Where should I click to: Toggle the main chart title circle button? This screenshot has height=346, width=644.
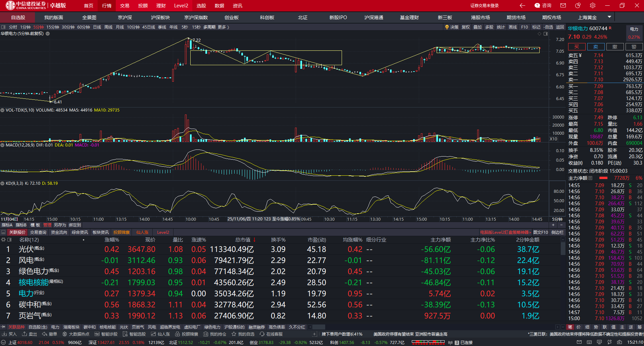coord(48,34)
